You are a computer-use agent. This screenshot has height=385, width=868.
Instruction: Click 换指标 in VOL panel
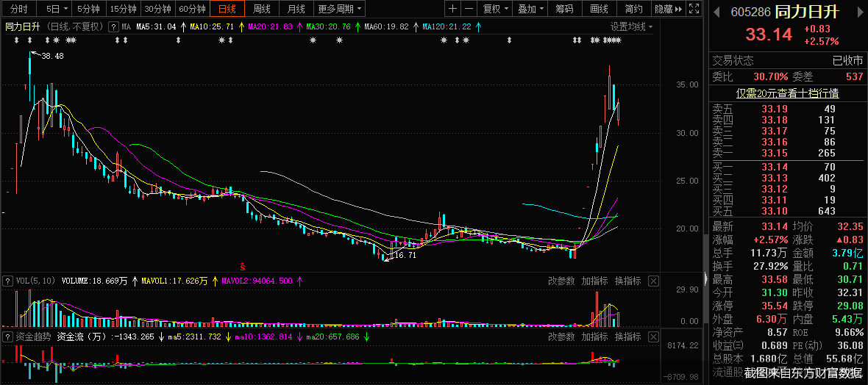tap(627, 281)
